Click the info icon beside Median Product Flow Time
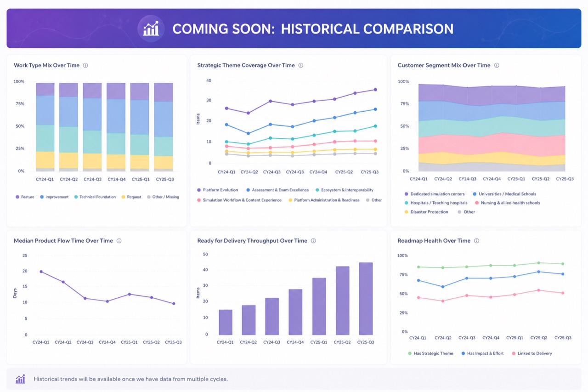This screenshot has height=392, width=588. (x=119, y=240)
